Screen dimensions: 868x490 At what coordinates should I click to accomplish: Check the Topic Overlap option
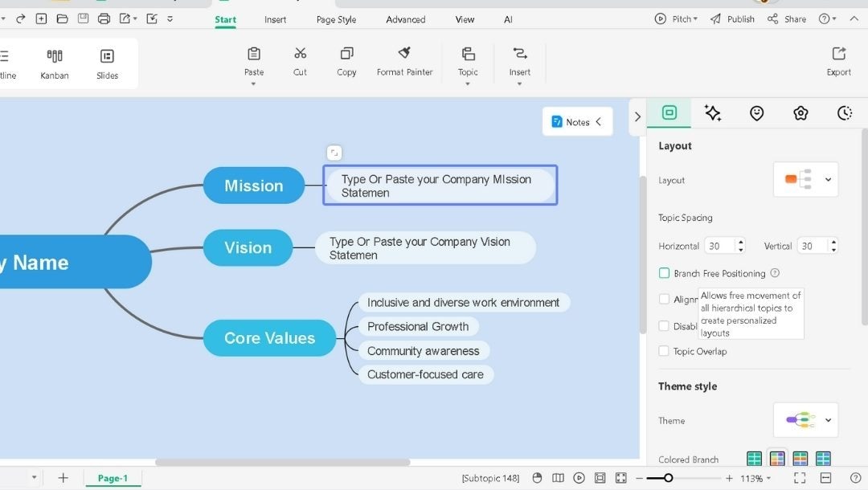click(x=664, y=351)
